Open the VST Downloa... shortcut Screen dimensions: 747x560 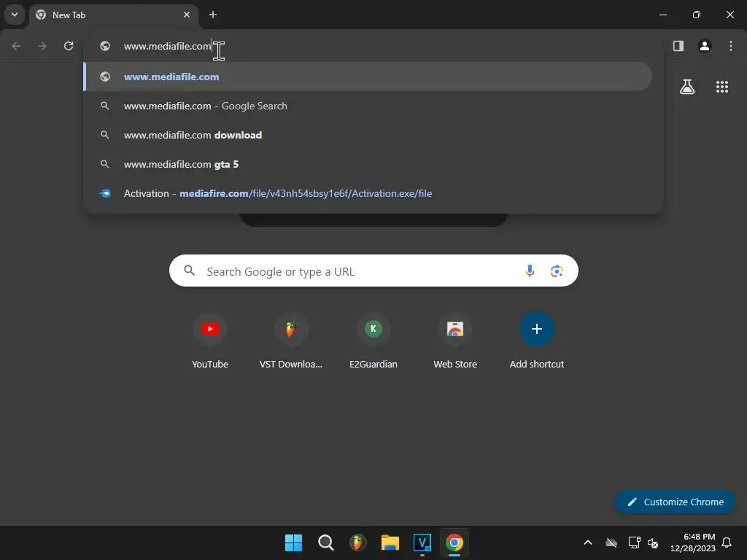coord(290,341)
